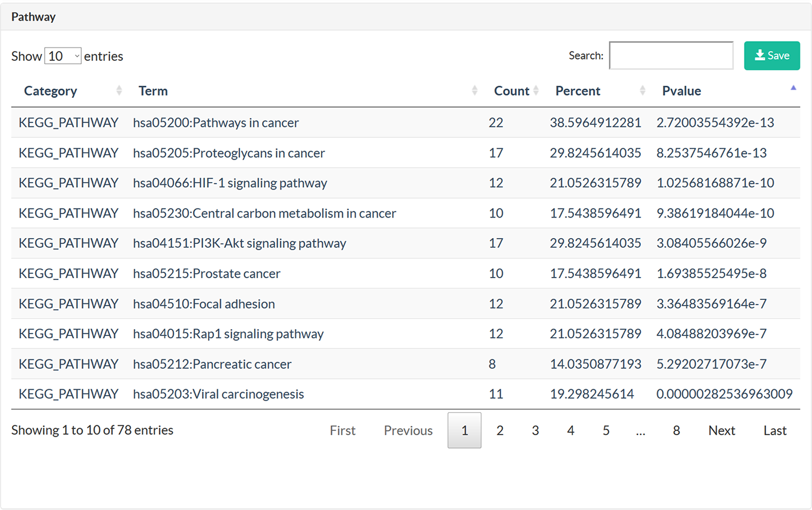Jump to the Last page

tap(775, 430)
